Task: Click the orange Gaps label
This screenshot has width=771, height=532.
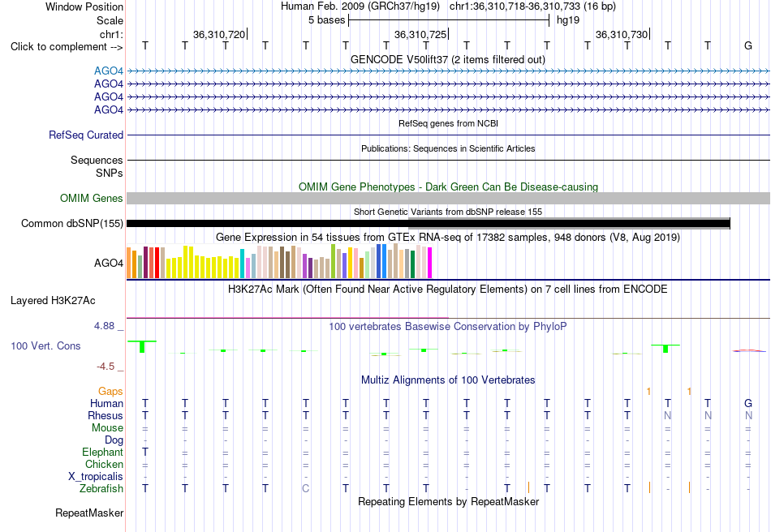Action: (110, 391)
